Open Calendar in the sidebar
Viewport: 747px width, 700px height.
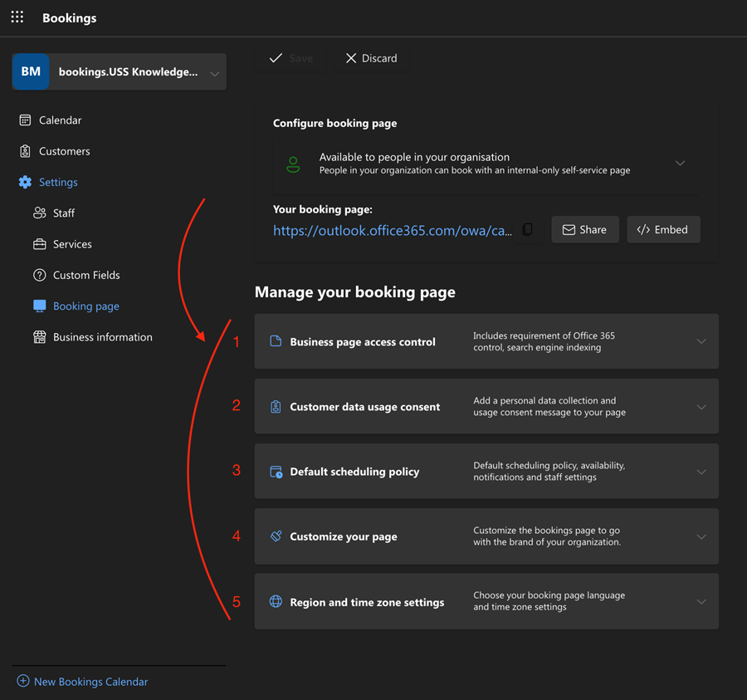[60, 120]
